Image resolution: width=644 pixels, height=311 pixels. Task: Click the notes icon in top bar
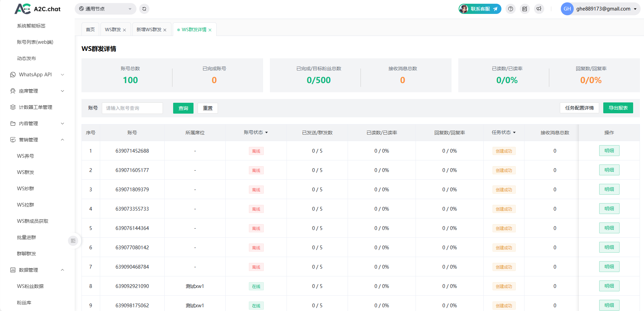pyautogui.click(x=525, y=9)
